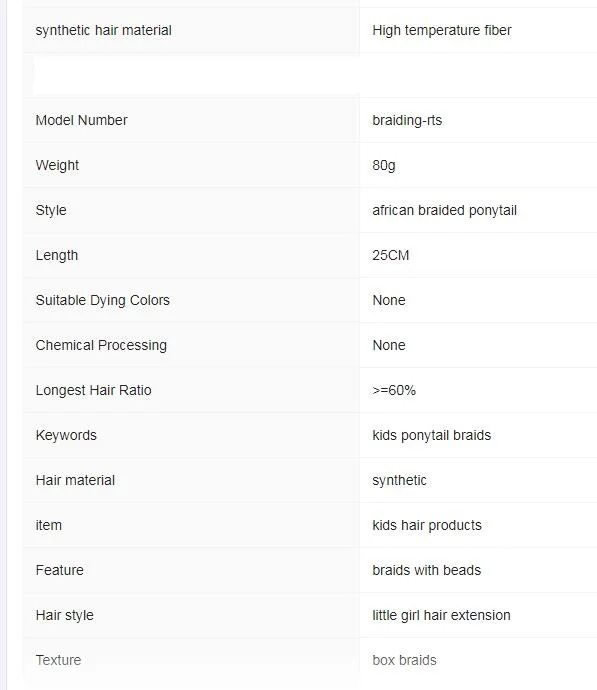Click the 'kids hair products' item value

tap(427, 525)
